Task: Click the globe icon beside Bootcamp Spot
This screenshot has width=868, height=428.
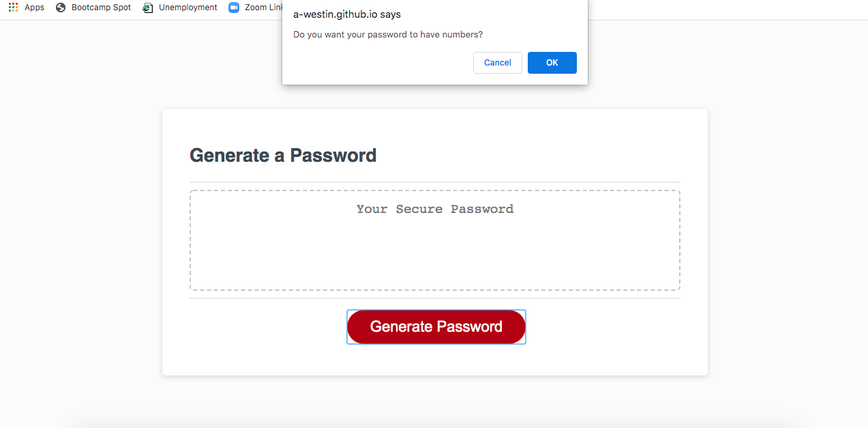Action: pyautogui.click(x=59, y=7)
